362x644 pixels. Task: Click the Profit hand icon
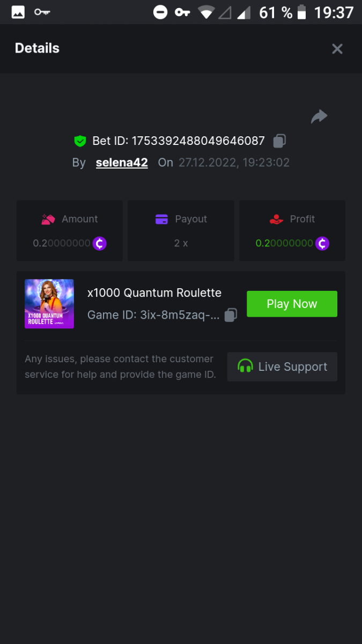click(276, 219)
